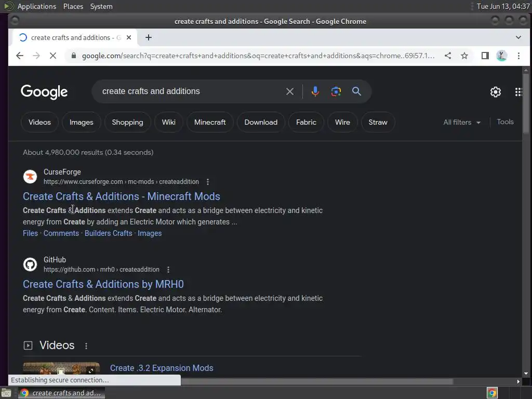Viewport: 532px width, 399px height.
Task: Click the curseforge.com result URL breadcrumb
Action: tap(121, 182)
